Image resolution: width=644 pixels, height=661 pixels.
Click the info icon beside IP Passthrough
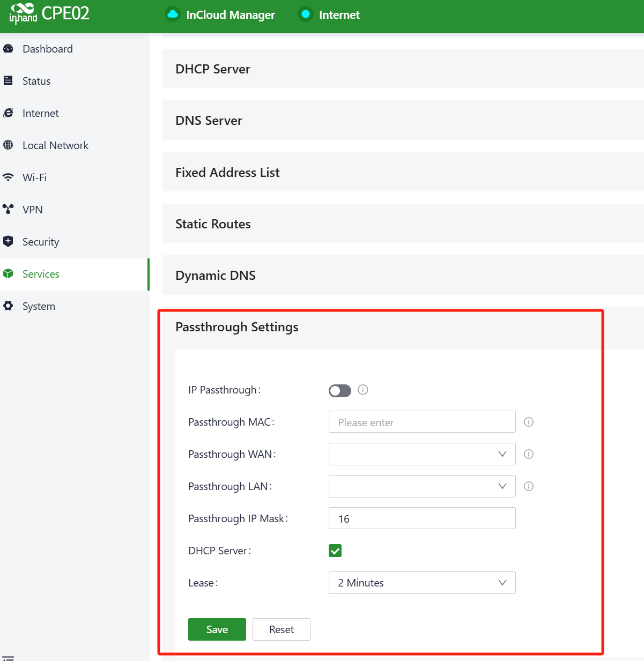(363, 390)
